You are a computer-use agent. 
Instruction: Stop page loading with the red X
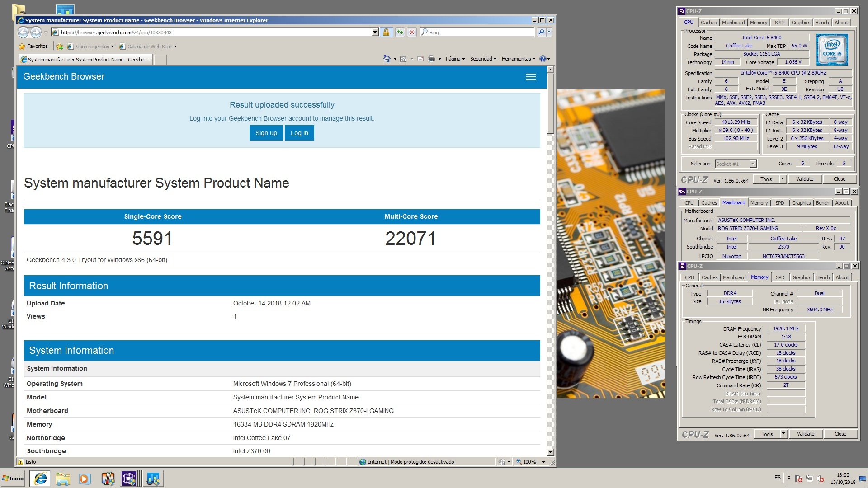(x=412, y=32)
